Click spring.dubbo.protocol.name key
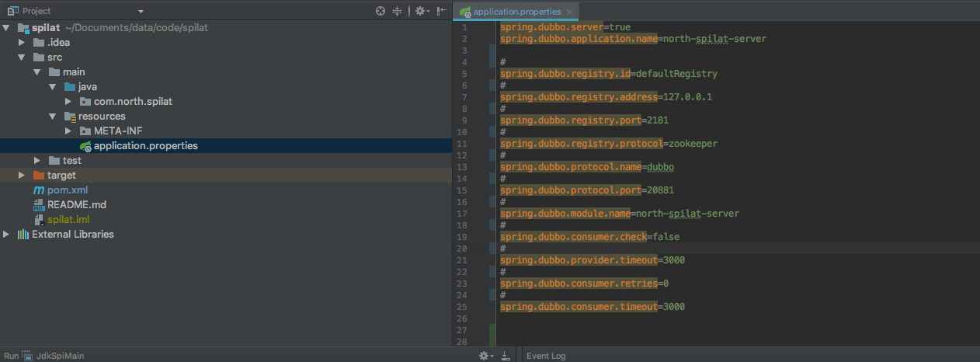This screenshot has width=980, height=362. [571, 167]
